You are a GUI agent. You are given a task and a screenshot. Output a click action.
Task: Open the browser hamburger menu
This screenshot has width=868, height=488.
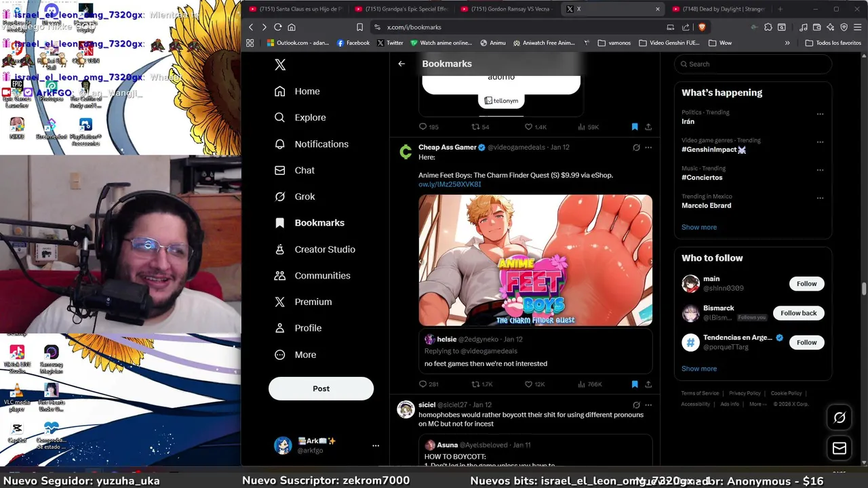coord(857,27)
